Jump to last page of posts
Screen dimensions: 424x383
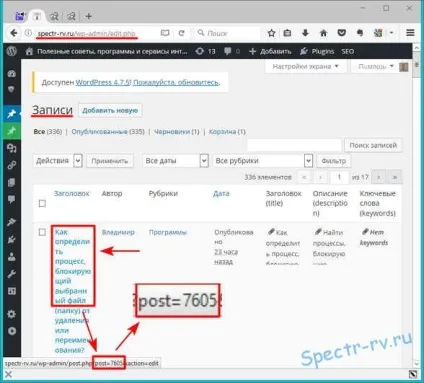point(395,177)
